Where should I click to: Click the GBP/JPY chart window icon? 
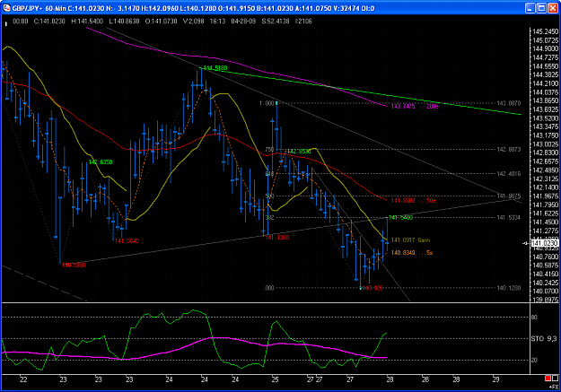[x=6, y=8]
